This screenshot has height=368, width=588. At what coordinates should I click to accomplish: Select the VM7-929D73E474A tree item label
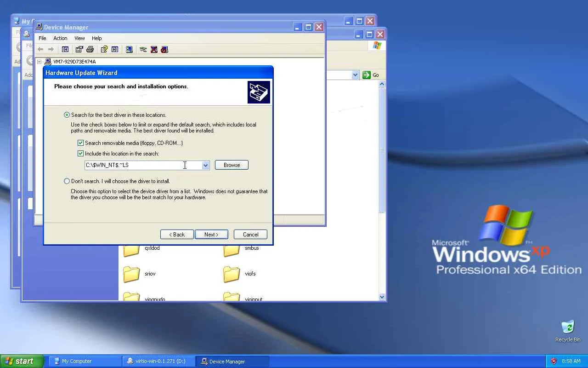click(x=74, y=62)
